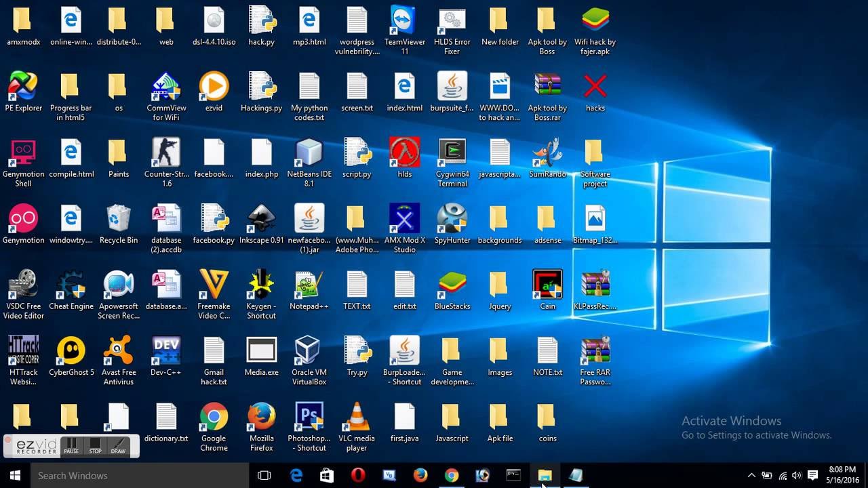Image resolution: width=868 pixels, height=488 pixels.
Task: Select the ezvid desktop shortcut
Action: tap(214, 92)
